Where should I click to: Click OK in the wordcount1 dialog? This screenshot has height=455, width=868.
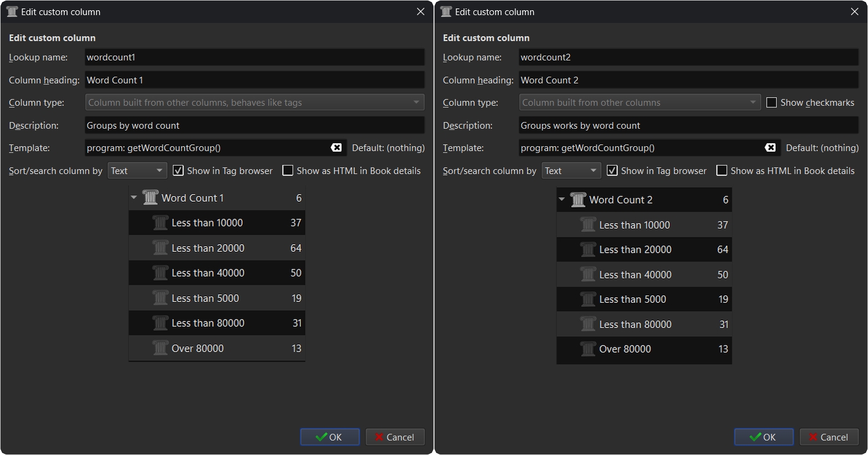pos(330,437)
